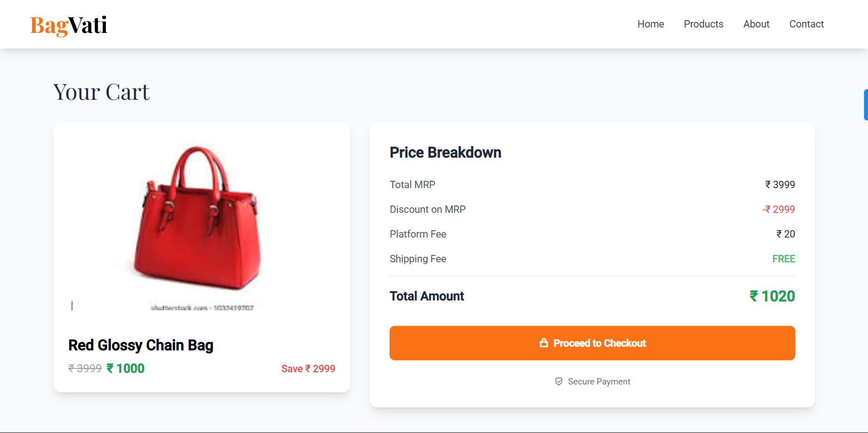868x433 pixels.
Task: Navigate to the Contact page
Action: pos(806,24)
